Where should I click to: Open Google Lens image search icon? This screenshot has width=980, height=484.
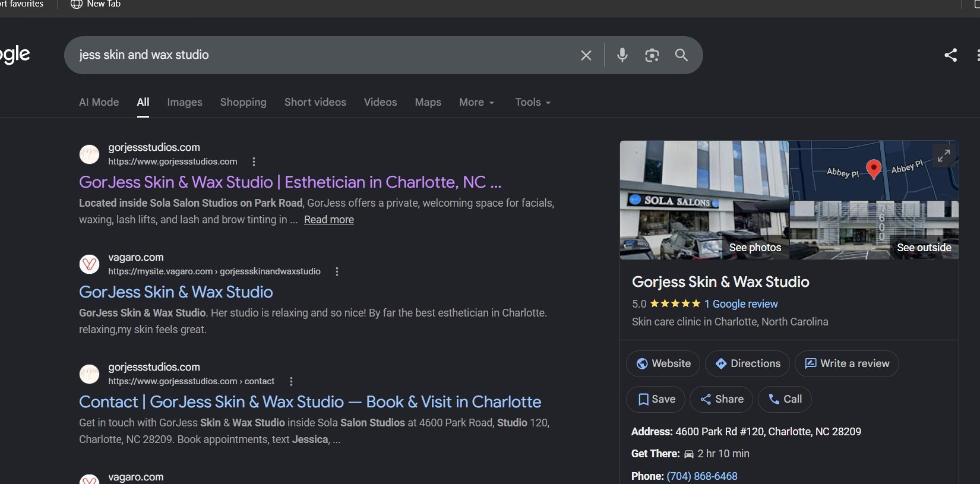click(652, 55)
